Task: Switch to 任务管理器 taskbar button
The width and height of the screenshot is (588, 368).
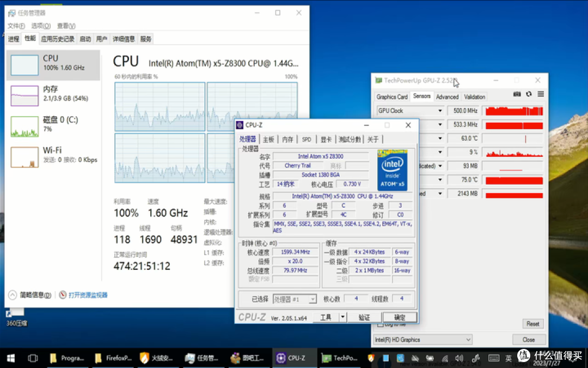Action: (201, 358)
